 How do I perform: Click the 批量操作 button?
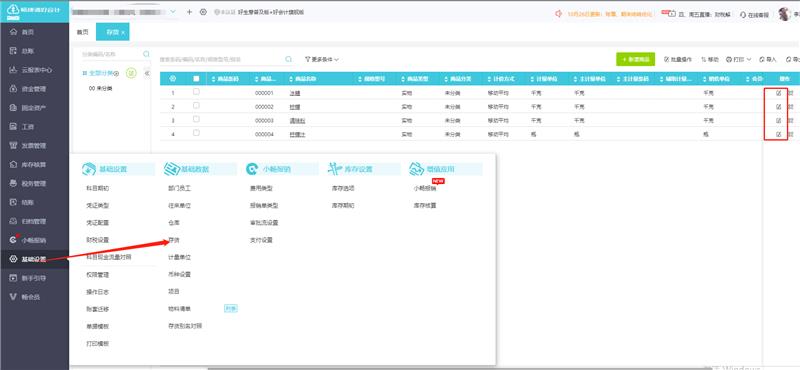(678, 60)
